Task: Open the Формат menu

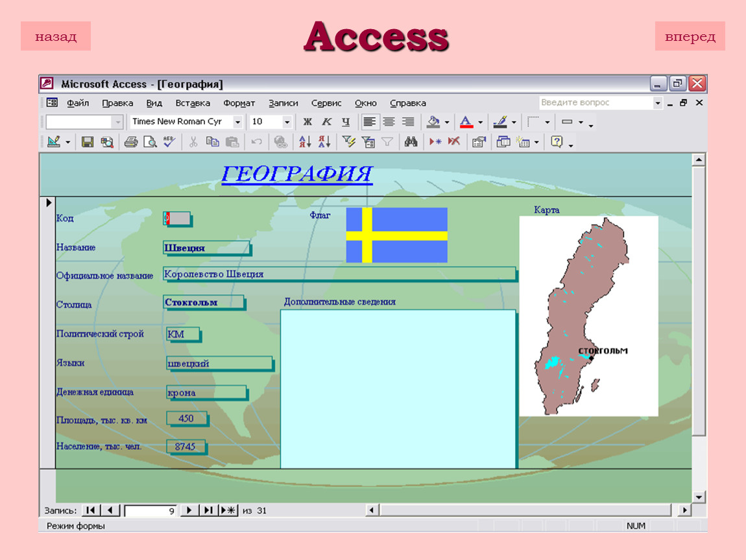Action: coord(239,103)
